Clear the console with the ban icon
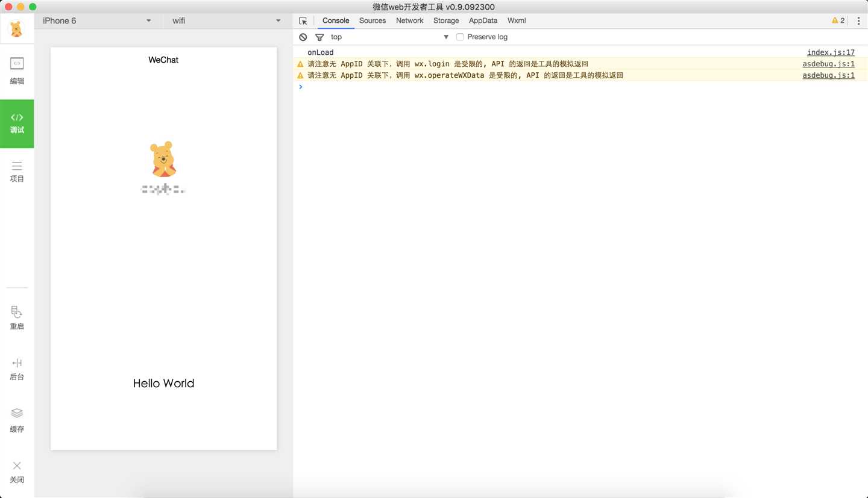This screenshot has width=868, height=498. [303, 37]
